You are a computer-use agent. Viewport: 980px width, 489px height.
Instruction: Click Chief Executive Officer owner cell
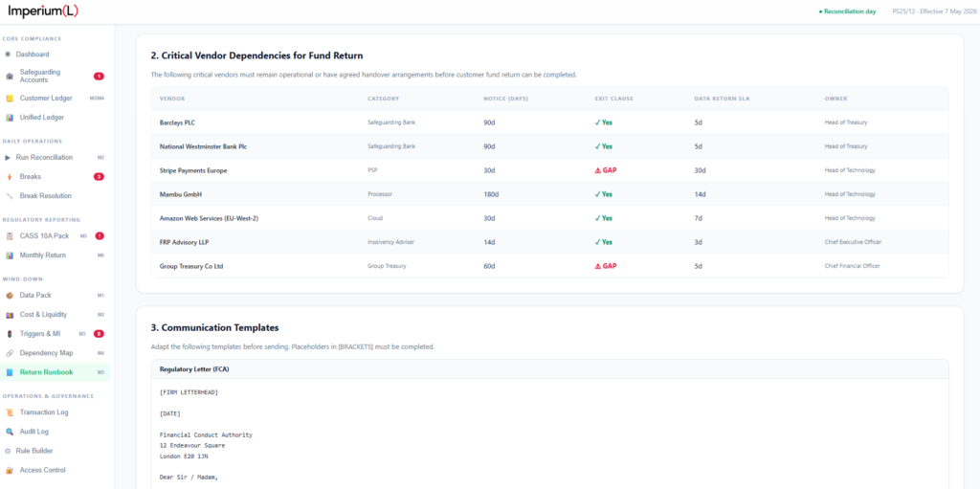click(853, 242)
